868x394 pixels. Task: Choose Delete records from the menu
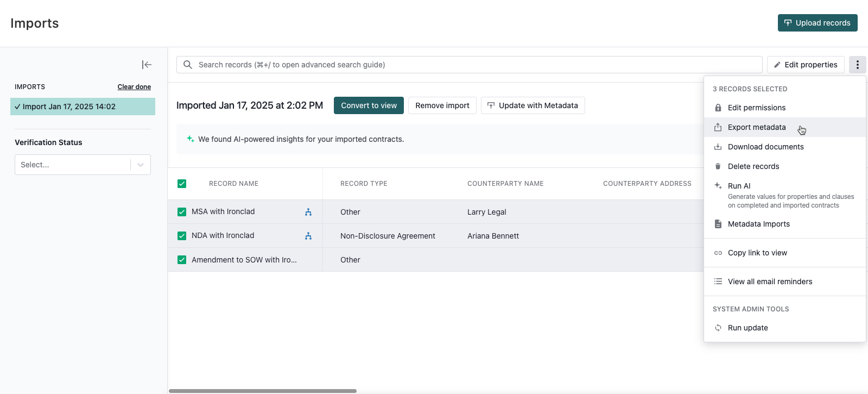[785, 166]
